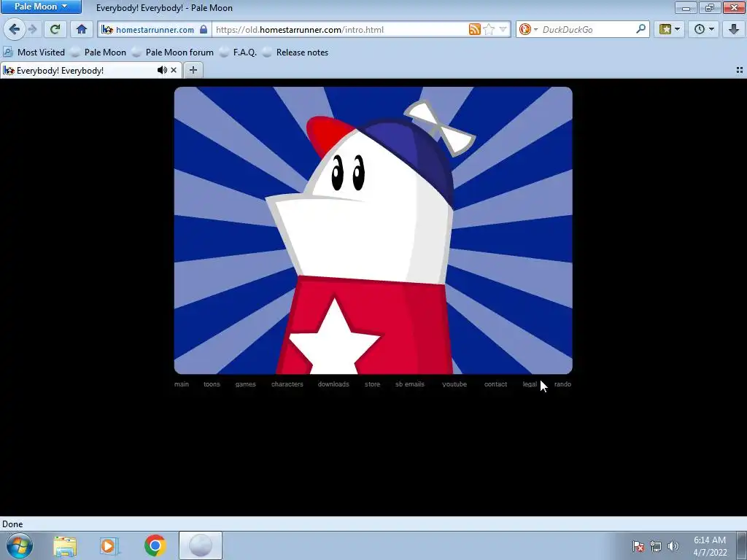The image size is (747, 560).
Task: Open the F.A.Q. bookmark
Action: point(239,52)
